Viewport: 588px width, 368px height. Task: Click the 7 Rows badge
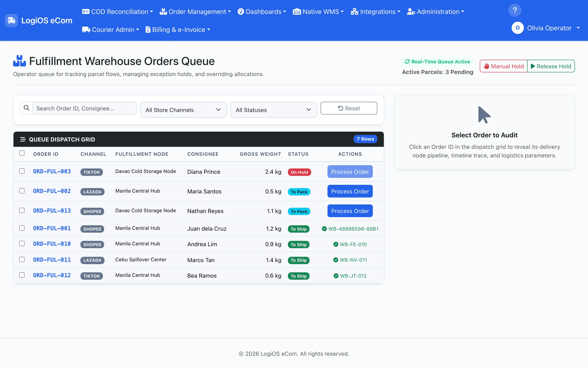365,139
